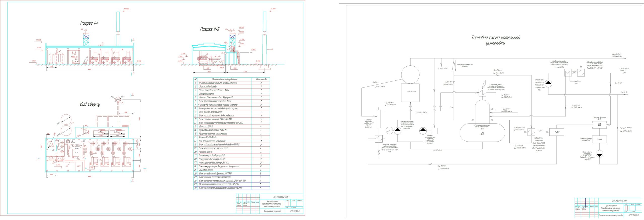644x220 pixels.
Task: Click the drain cooler heat exchanger symbol
Action: tap(568, 73)
